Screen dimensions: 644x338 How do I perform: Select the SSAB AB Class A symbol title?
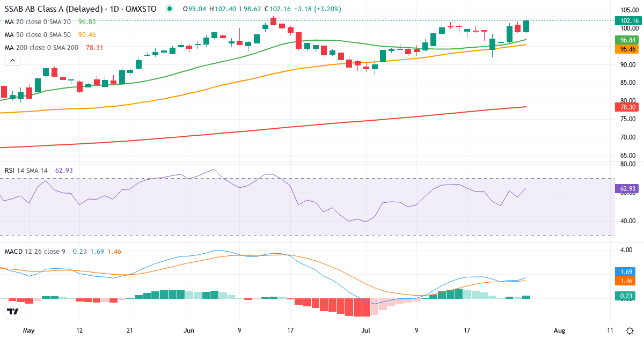(x=80, y=9)
